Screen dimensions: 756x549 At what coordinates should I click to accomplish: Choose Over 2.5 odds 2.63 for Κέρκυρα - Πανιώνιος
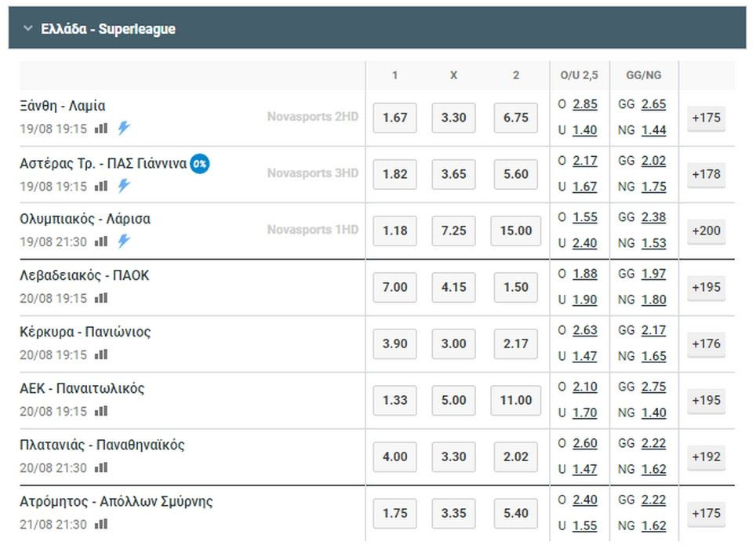[x=584, y=330]
